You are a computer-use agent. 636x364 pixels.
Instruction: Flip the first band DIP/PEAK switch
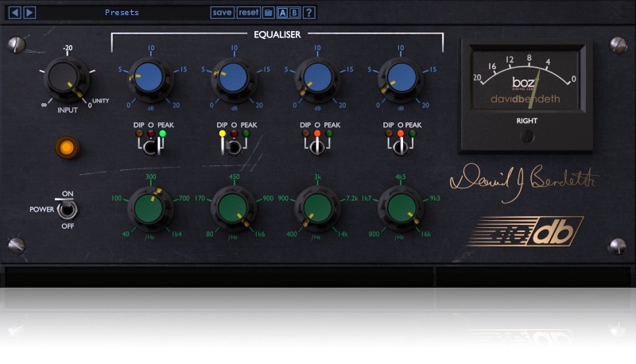(x=150, y=147)
